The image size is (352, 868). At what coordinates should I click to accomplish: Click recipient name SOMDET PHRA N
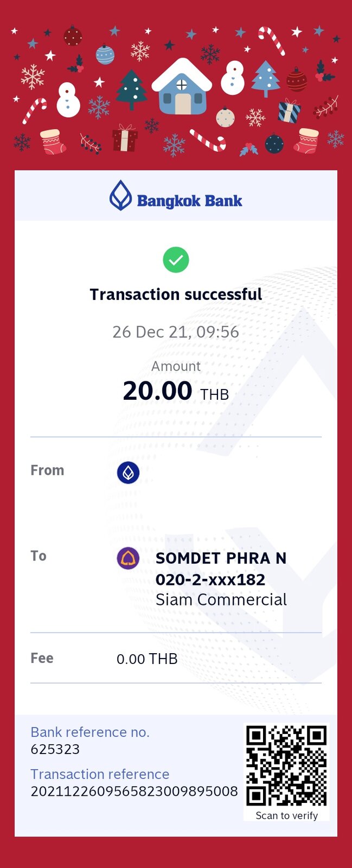point(221,558)
